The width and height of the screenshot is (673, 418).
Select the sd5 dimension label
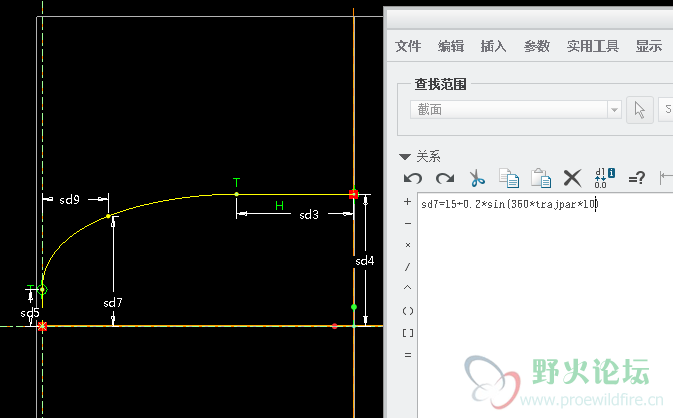coord(30,313)
